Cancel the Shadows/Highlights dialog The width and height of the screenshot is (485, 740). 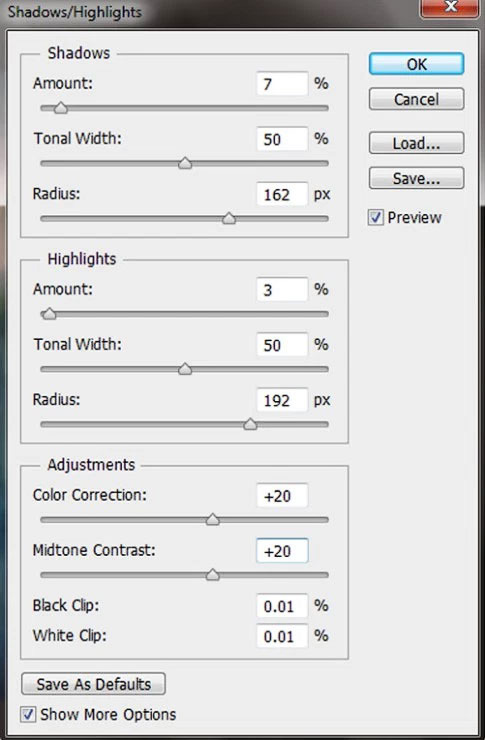point(416,99)
